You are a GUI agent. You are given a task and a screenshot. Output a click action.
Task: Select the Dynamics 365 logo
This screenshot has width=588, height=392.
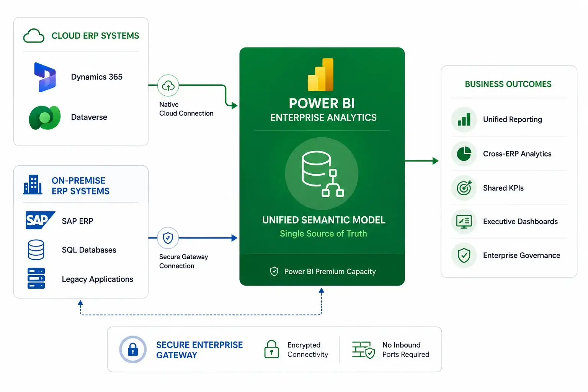tap(45, 77)
